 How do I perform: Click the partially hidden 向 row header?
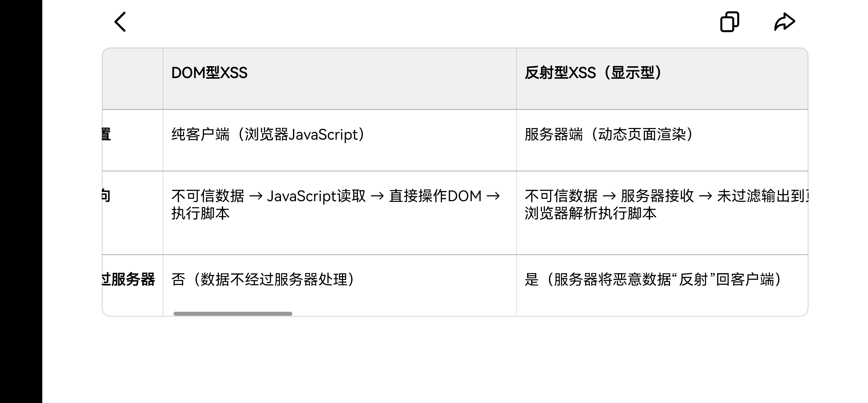coord(106,196)
